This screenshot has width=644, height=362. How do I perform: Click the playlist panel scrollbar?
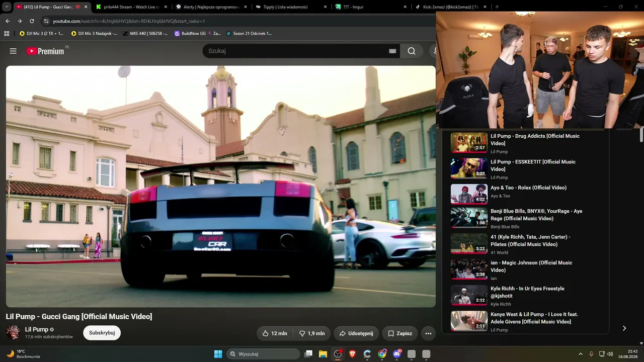(x=641, y=136)
